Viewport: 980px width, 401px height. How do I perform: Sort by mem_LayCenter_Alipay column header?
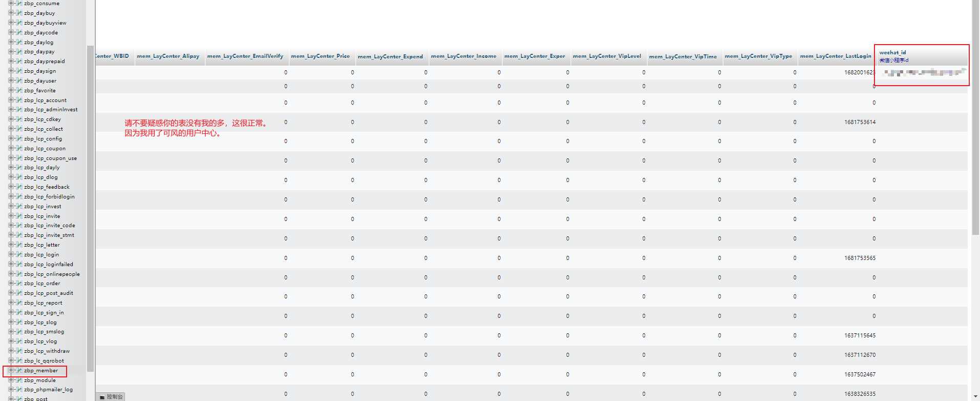[x=168, y=56]
